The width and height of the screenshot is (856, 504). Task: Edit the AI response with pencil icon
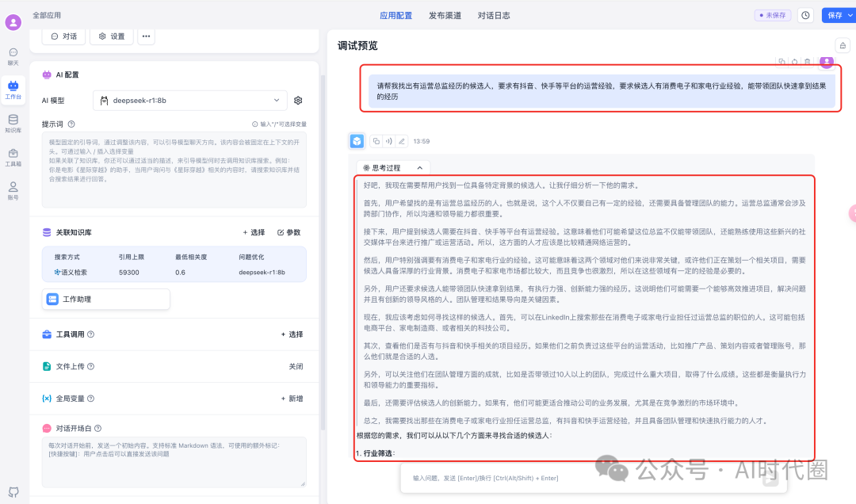pyautogui.click(x=401, y=141)
